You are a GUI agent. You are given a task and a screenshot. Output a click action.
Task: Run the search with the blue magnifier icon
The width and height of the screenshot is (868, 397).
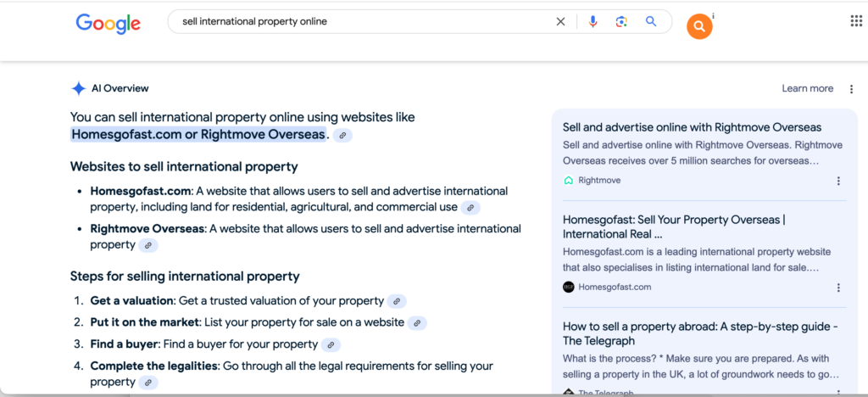click(651, 21)
